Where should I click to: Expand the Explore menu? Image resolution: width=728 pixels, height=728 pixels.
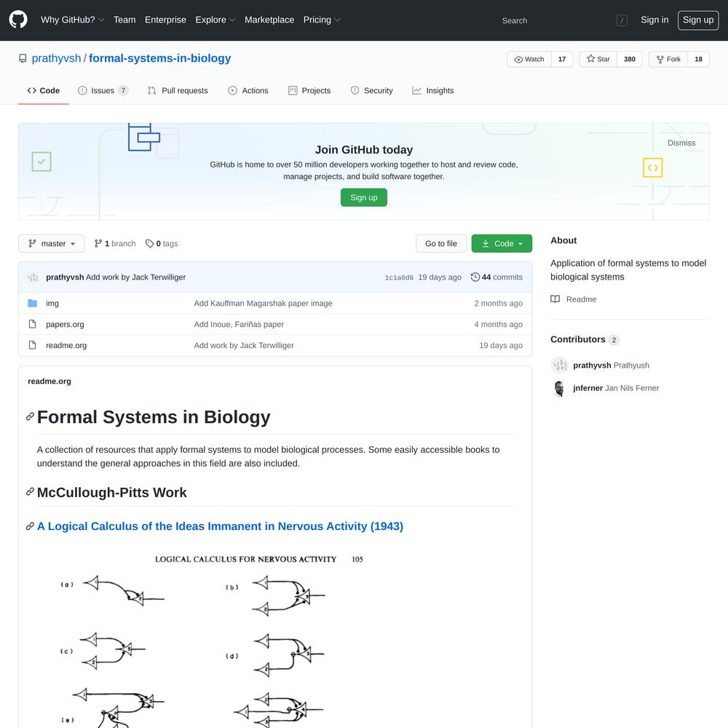[215, 20]
